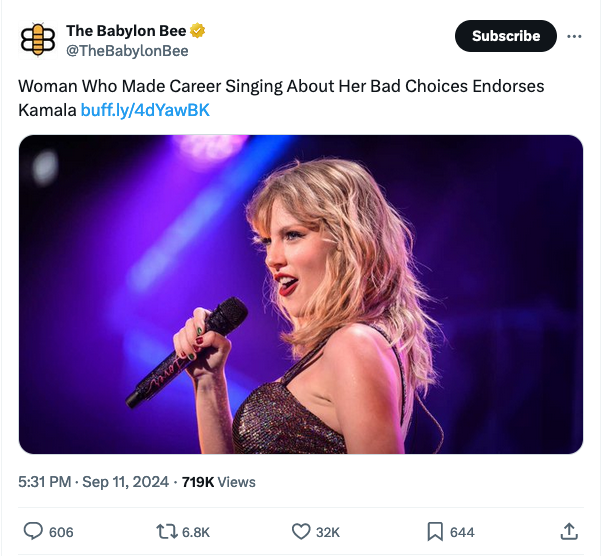Click the 32K likes count
601x556 pixels.
(x=328, y=532)
